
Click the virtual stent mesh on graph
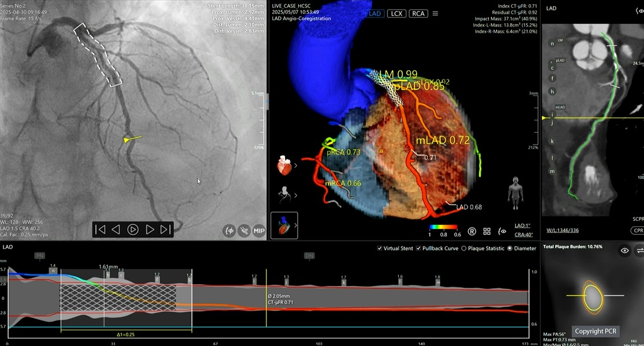coord(119,297)
